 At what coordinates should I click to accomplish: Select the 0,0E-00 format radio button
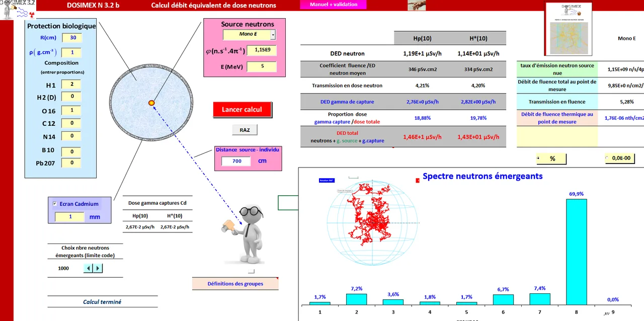pyautogui.click(x=607, y=158)
